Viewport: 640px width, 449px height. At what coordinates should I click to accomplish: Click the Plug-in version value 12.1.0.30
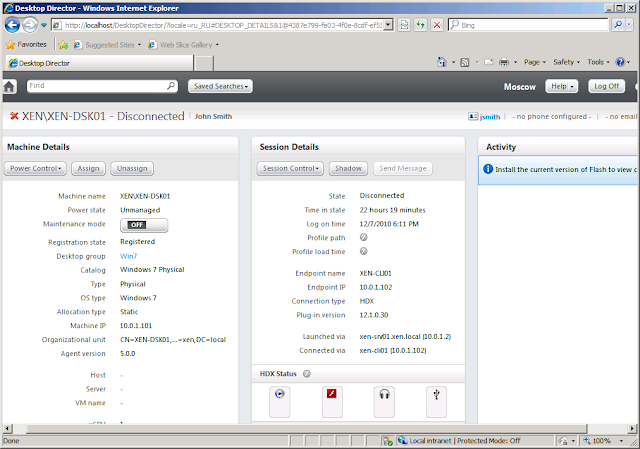coord(374,315)
